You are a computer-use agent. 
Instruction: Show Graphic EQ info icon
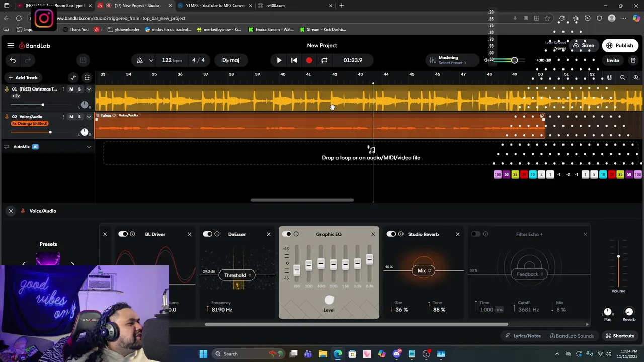point(296,234)
